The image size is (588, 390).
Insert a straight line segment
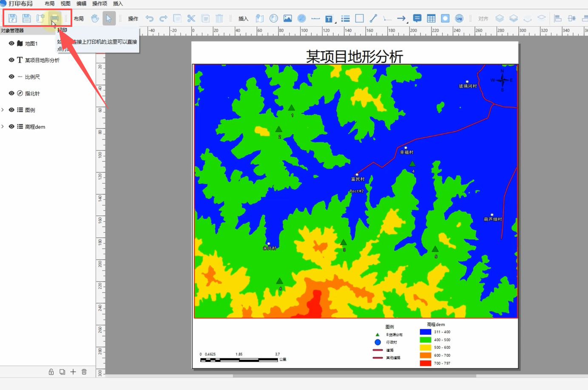pyautogui.click(x=373, y=18)
